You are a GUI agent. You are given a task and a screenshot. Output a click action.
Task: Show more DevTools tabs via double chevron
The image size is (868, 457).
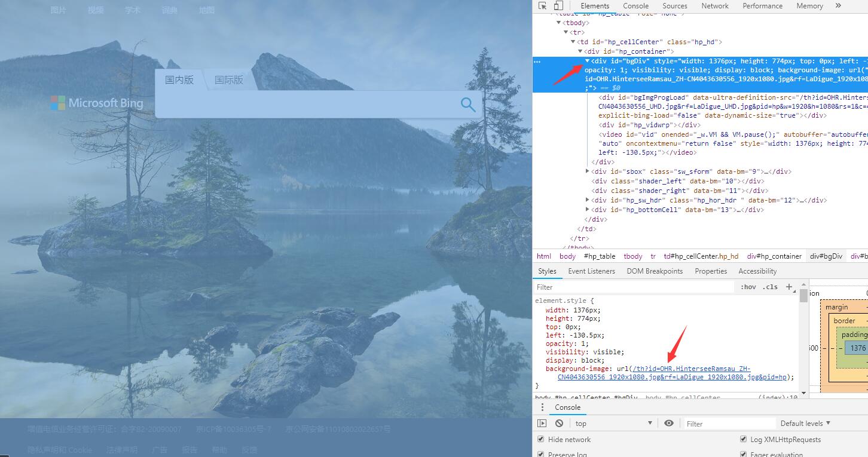[838, 5]
